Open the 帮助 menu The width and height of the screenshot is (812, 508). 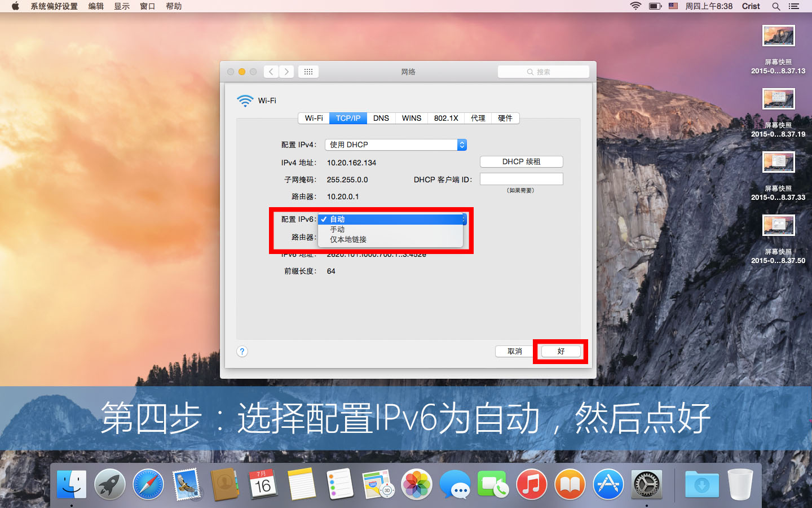coord(174,6)
